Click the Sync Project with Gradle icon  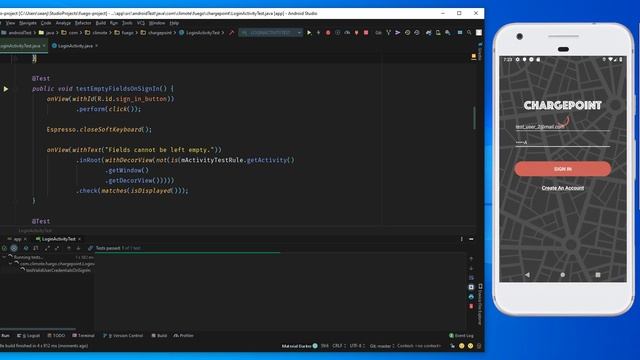(429, 33)
